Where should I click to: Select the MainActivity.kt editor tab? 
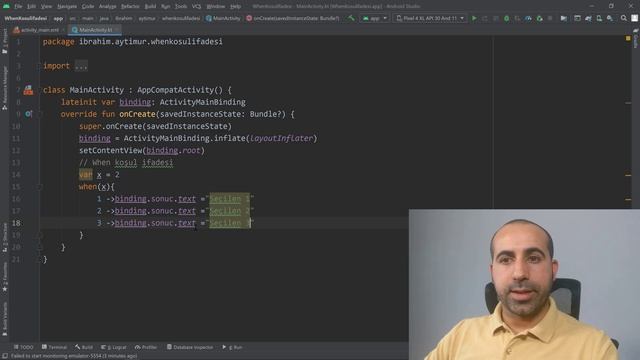point(96,30)
